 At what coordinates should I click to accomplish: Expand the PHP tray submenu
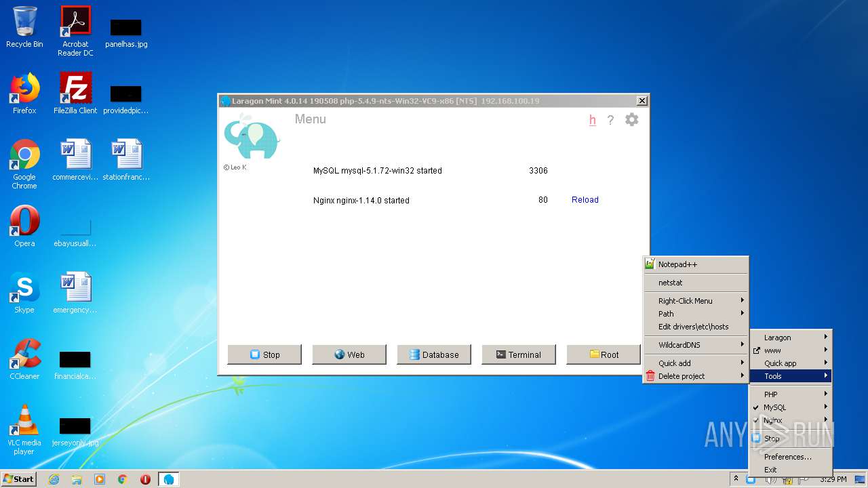[791, 394]
